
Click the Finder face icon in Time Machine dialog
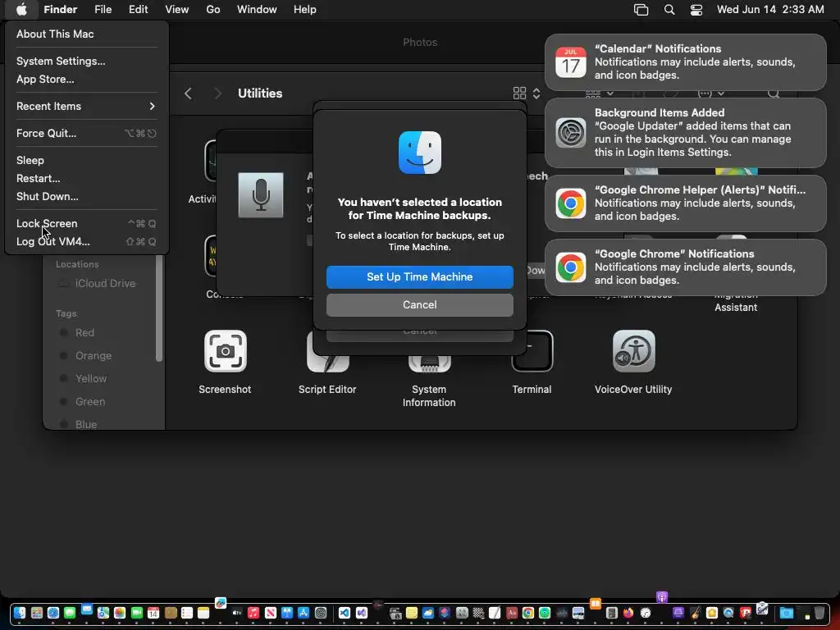pos(420,153)
